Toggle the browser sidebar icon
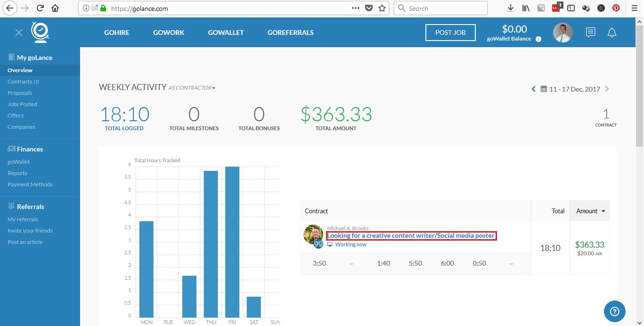644x326 pixels. (571, 8)
